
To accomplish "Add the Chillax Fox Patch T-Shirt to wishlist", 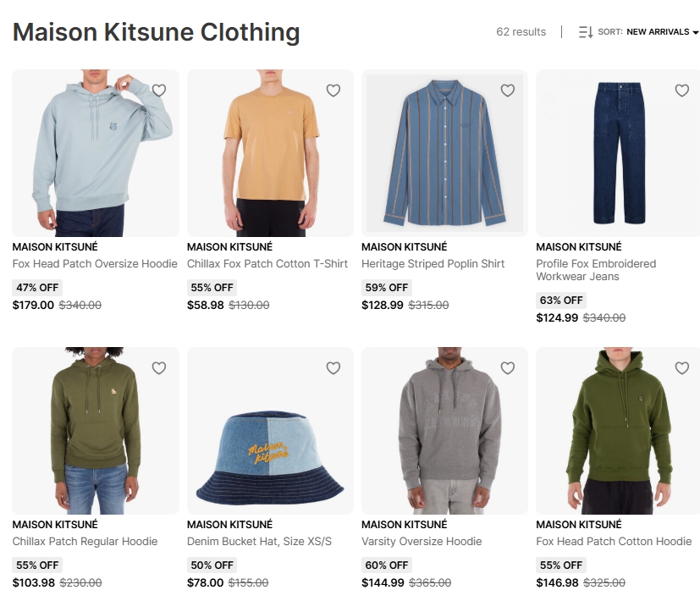I will 333,91.
